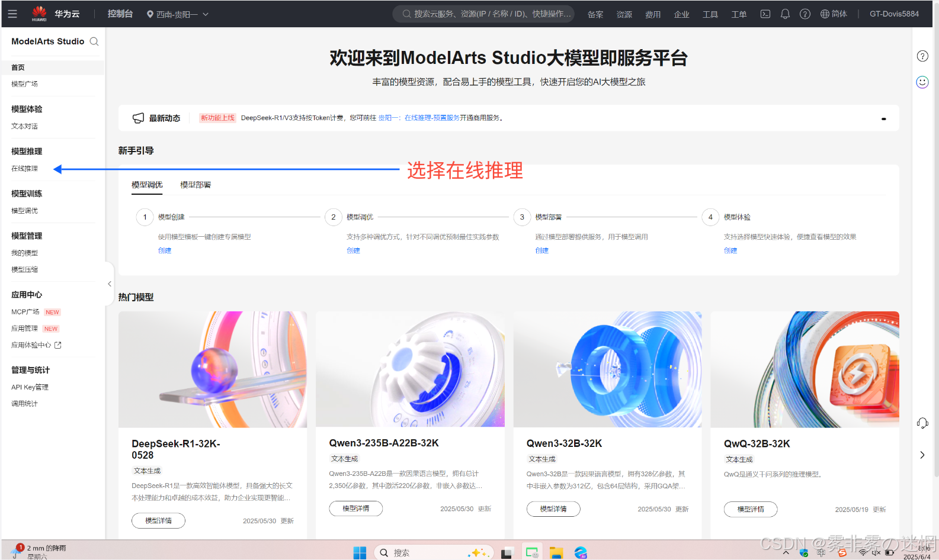Open 备案 in the top navigation

click(595, 14)
